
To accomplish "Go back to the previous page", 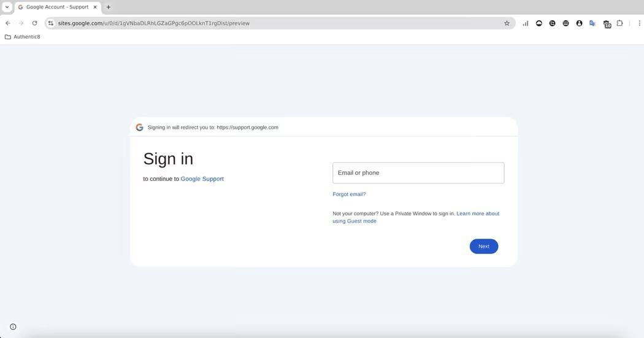I will (8, 23).
